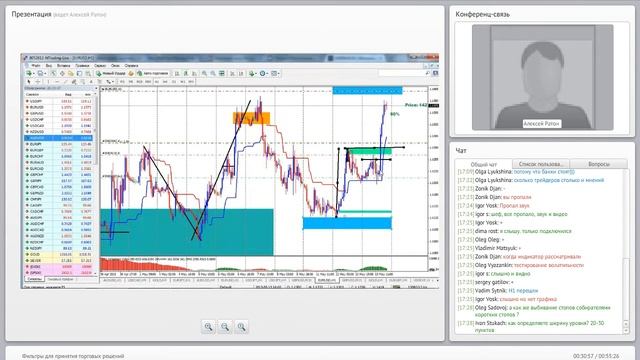Select the Fibonacci retracement tool

82,82
